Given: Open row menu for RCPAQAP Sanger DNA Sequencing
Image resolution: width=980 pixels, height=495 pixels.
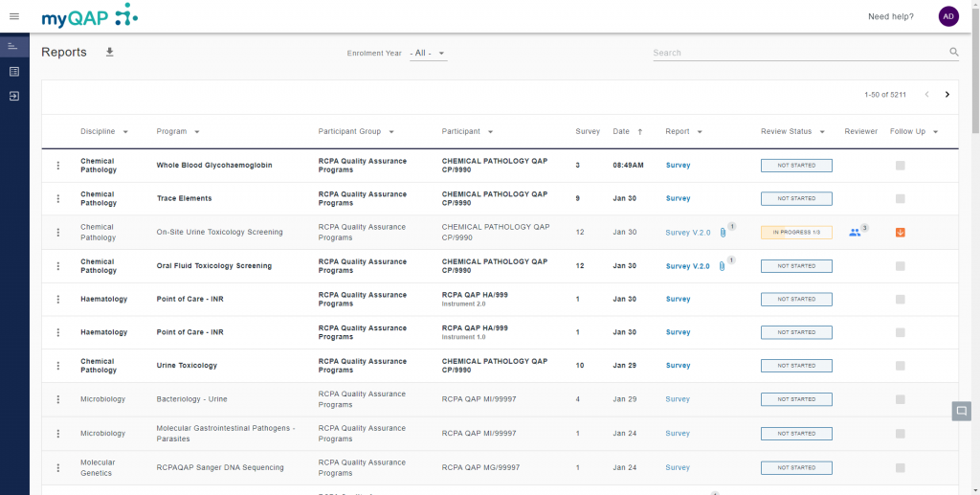Looking at the screenshot, I should coord(58,467).
